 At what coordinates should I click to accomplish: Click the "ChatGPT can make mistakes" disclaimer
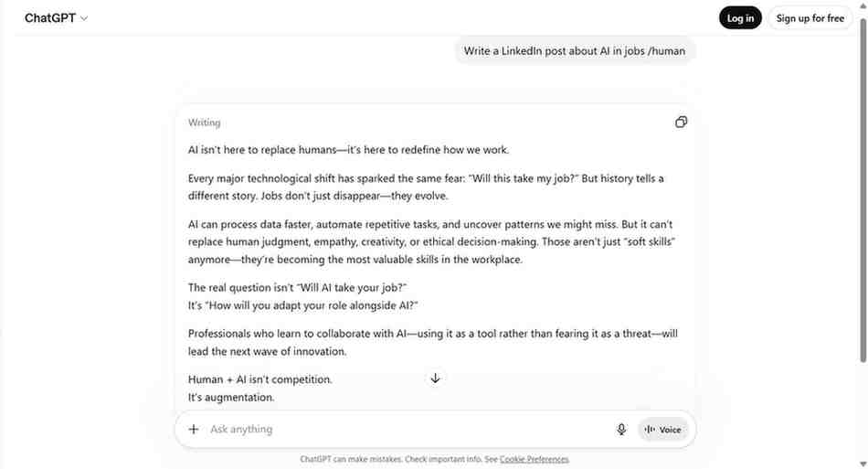(x=398, y=459)
